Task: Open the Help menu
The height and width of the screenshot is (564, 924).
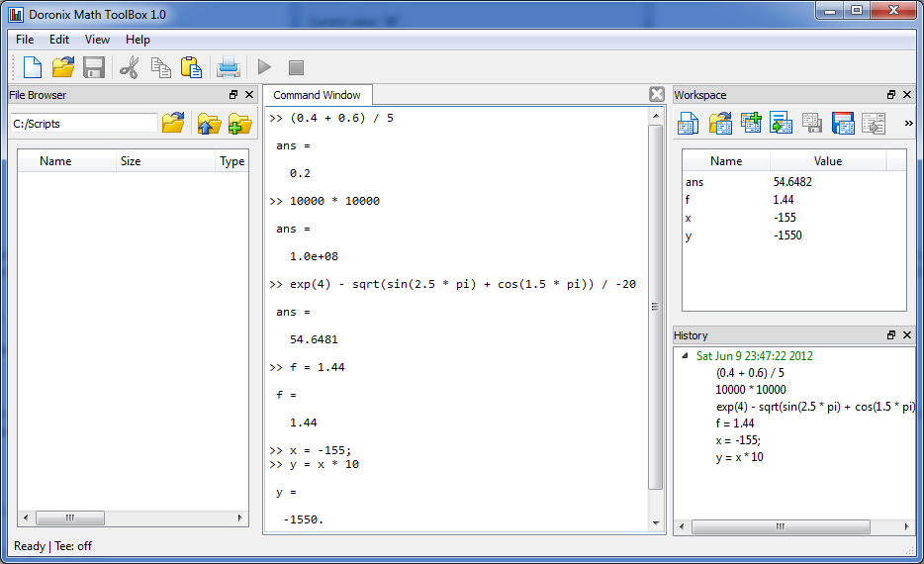Action: 138,40
